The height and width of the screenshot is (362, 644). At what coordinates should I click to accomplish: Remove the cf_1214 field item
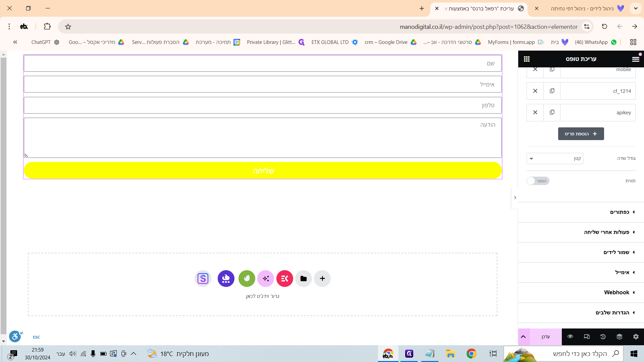(535, 91)
